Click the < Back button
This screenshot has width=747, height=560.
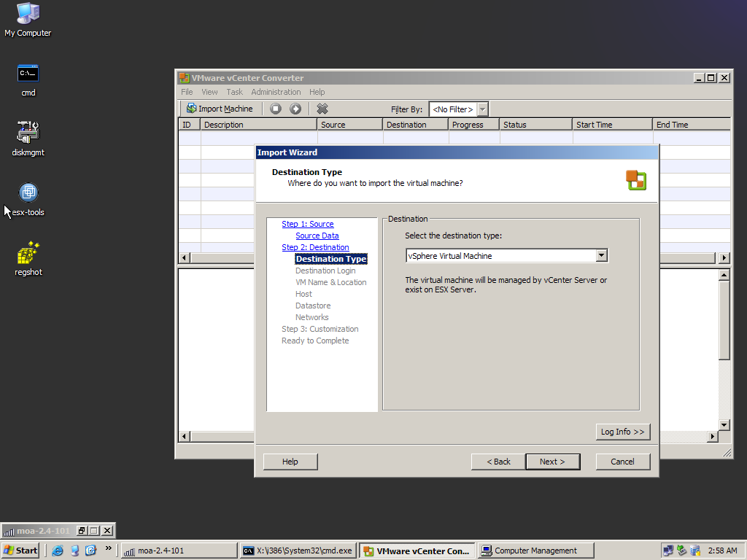pos(498,462)
